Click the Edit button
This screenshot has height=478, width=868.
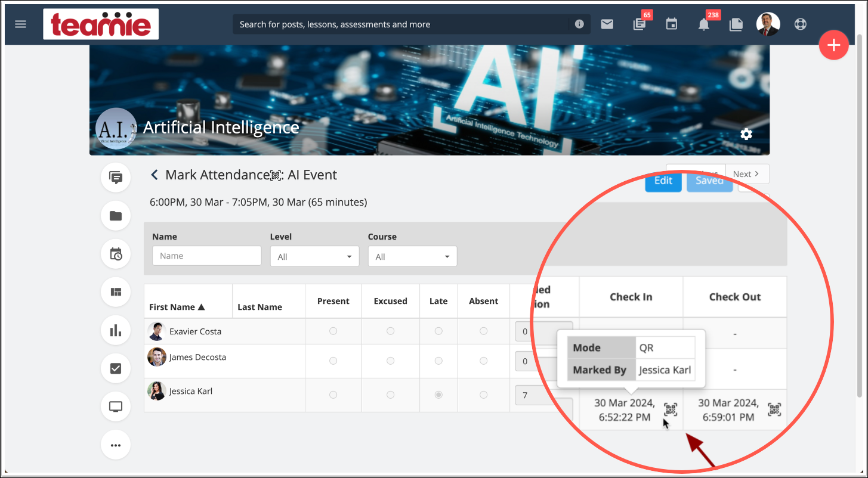click(663, 181)
